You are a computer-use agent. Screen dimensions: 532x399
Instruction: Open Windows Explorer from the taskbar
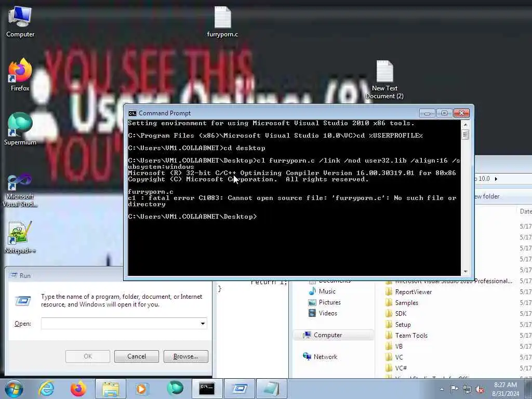click(111, 389)
